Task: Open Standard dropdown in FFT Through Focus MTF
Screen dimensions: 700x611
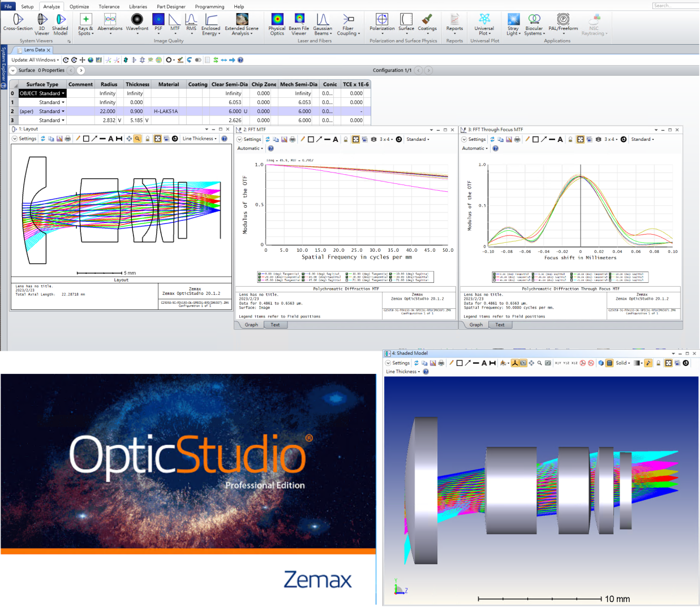Action: point(643,139)
